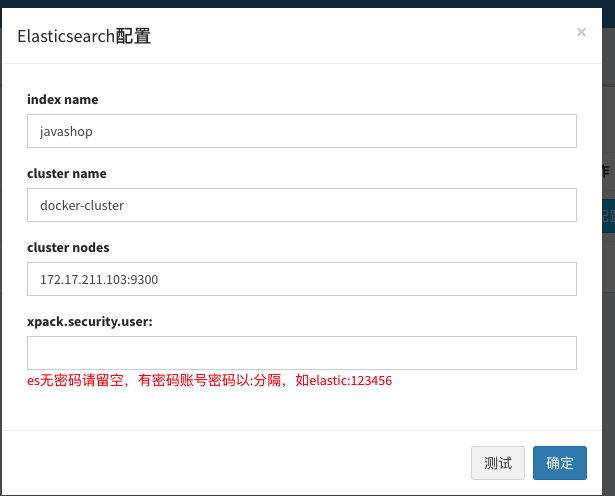Image resolution: width=615 pixels, height=496 pixels.
Task: Click the 测试 test button
Action: point(498,463)
